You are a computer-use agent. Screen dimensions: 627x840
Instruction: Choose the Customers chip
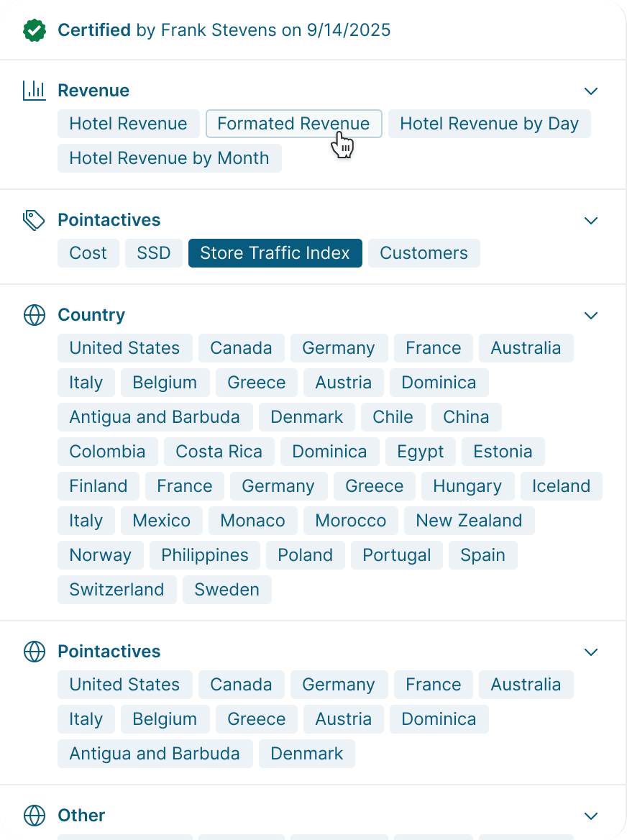coord(424,253)
